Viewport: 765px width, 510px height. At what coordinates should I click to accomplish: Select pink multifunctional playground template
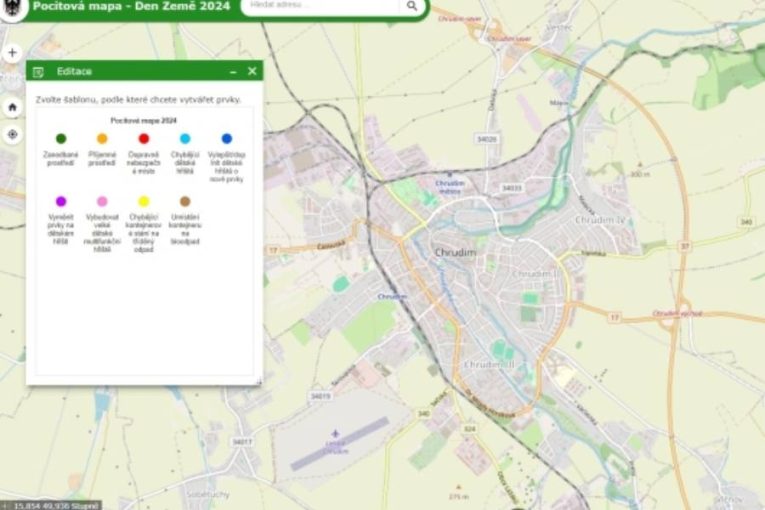(x=102, y=201)
